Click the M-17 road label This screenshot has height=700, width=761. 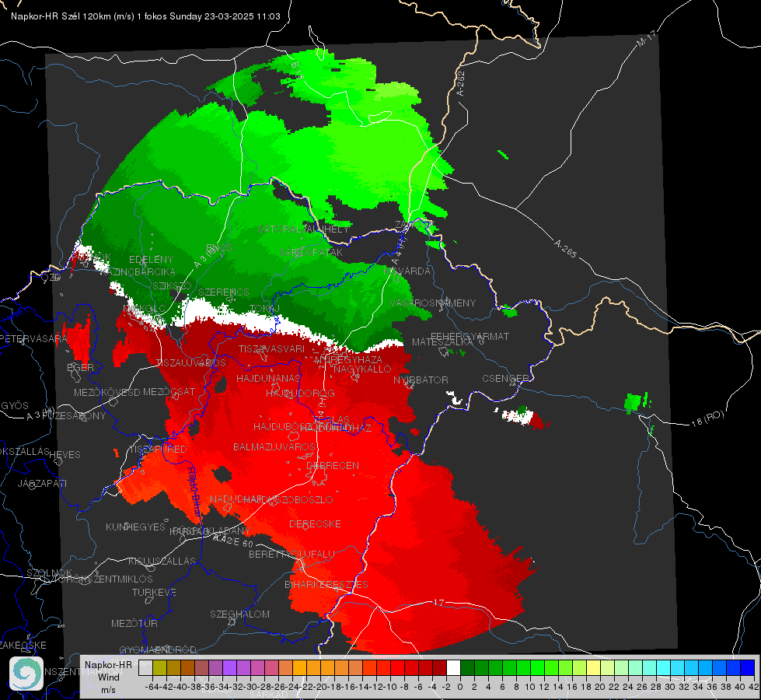point(647,38)
